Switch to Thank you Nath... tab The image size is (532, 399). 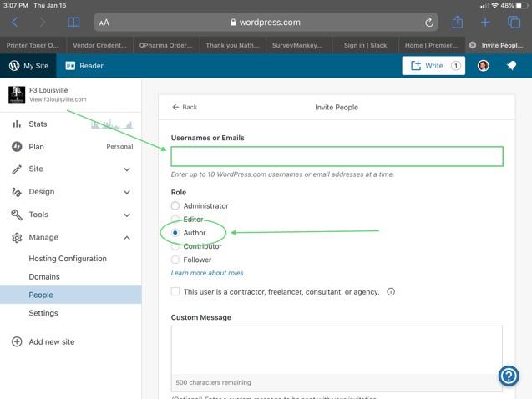tap(232, 45)
